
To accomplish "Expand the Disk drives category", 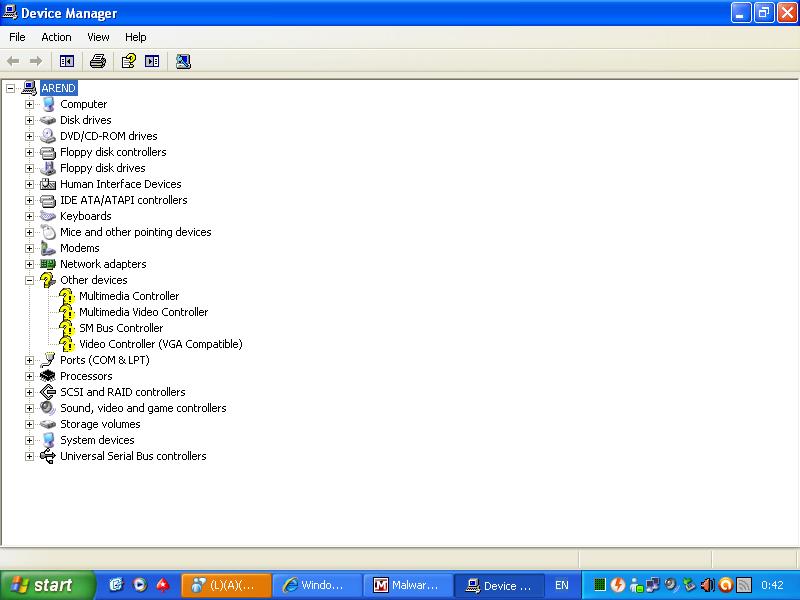I will [x=30, y=120].
